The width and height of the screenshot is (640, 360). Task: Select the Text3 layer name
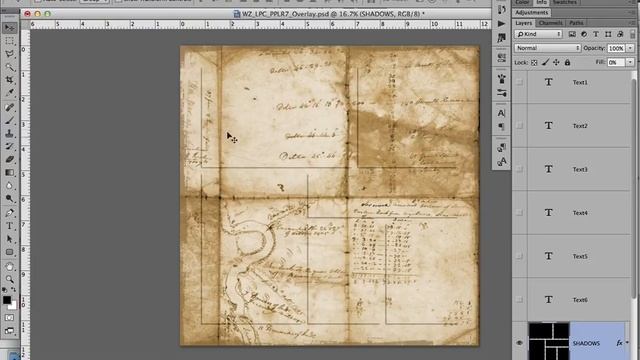pos(580,169)
